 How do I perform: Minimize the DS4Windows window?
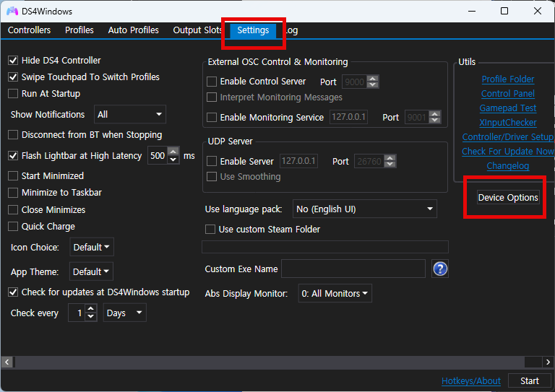point(472,11)
